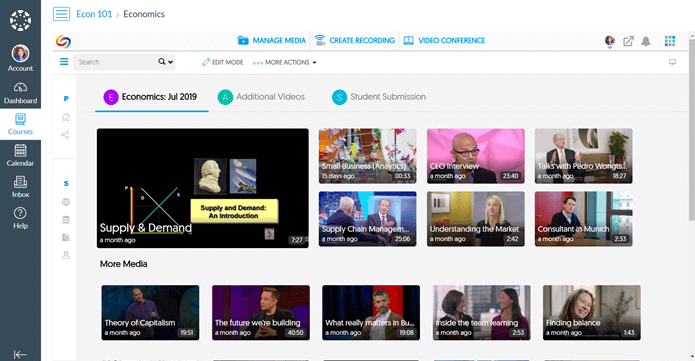Open Finding balance video
This screenshot has width=695, height=361.
592,313
